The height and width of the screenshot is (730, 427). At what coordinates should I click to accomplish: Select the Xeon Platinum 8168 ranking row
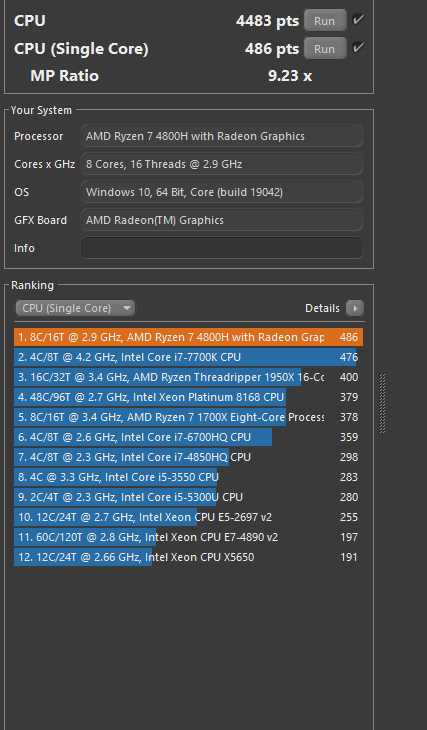189,397
